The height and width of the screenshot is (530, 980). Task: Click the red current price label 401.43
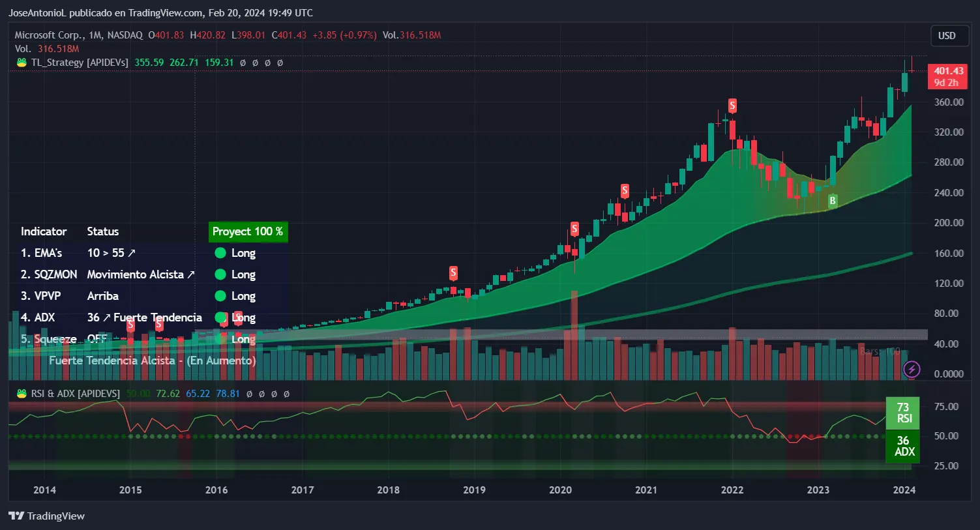click(x=948, y=77)
